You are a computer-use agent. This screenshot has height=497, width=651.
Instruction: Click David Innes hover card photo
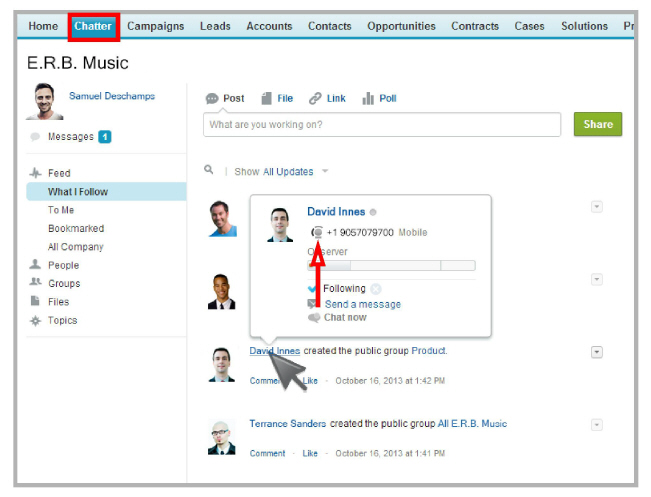tap(280, 225)
